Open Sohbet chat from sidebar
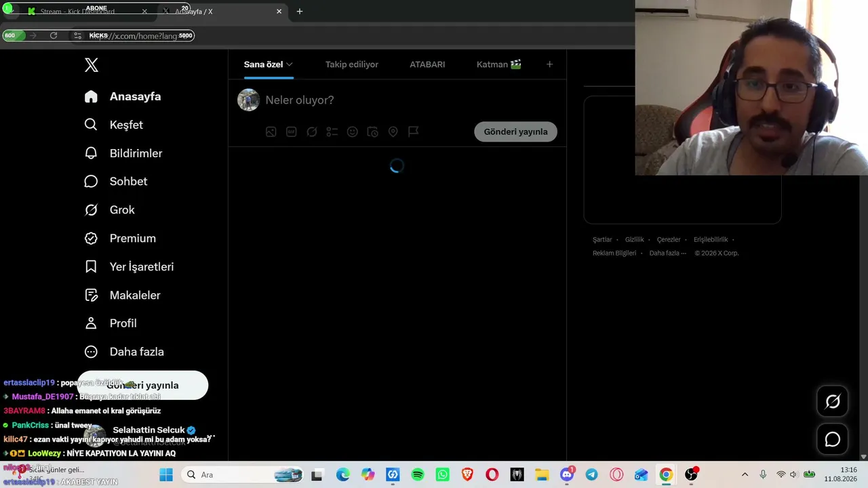868x488 pixels. 115,182
